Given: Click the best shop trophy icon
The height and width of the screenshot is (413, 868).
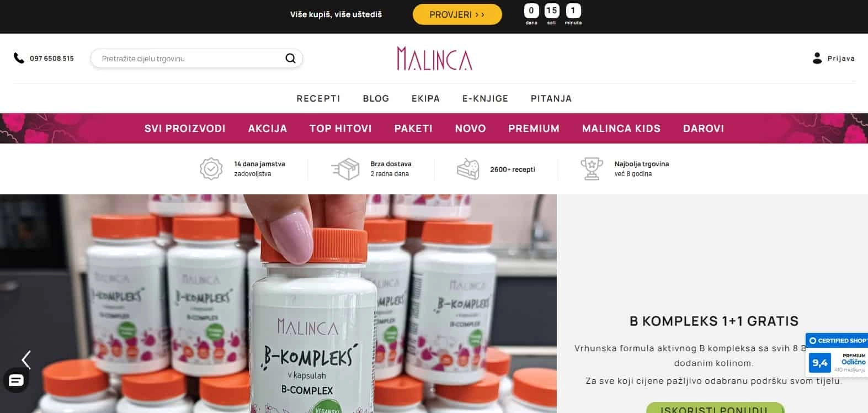Looking at the screenshot, I should (x=592, y=169).
